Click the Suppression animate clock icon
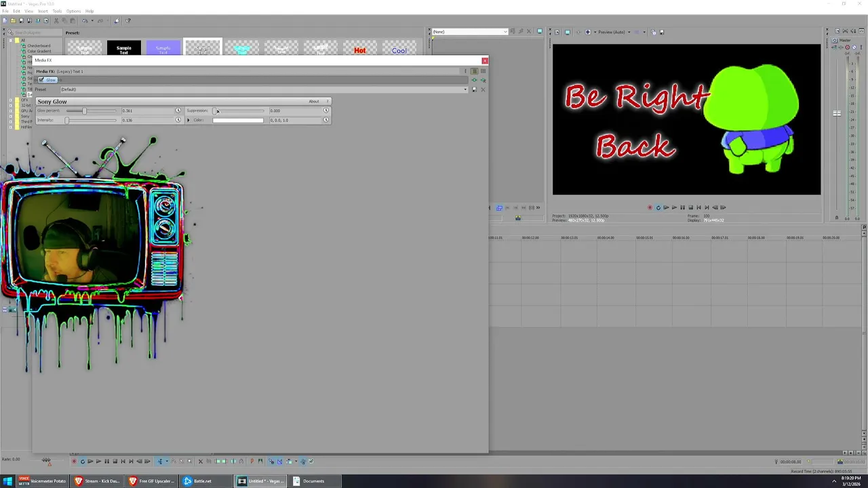The image size is (868, 488). [x=326, y=110]
